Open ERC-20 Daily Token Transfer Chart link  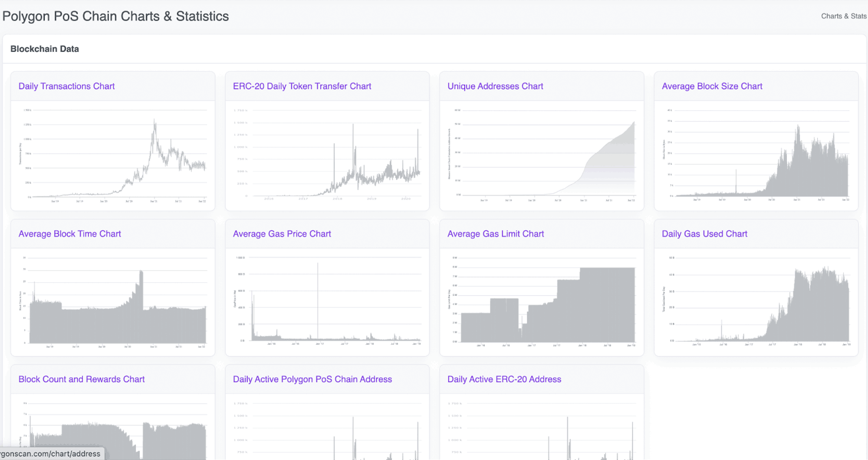(302, 86)
